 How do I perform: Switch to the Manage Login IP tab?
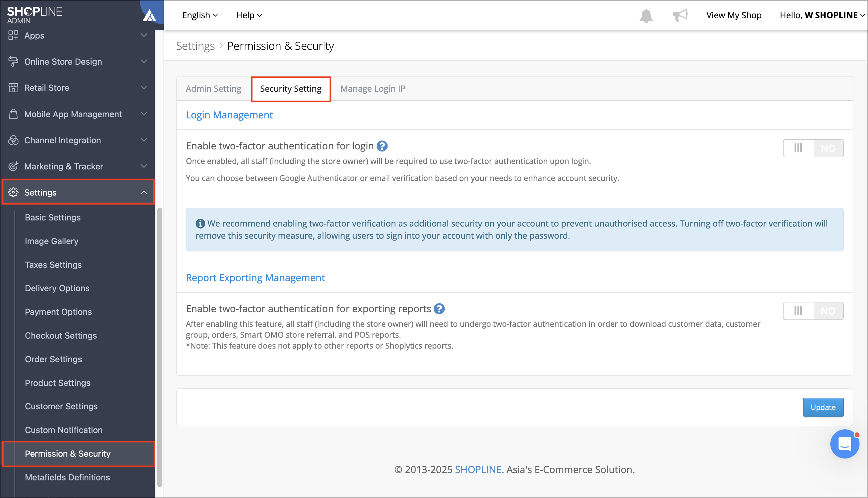(x=372, y=89)
